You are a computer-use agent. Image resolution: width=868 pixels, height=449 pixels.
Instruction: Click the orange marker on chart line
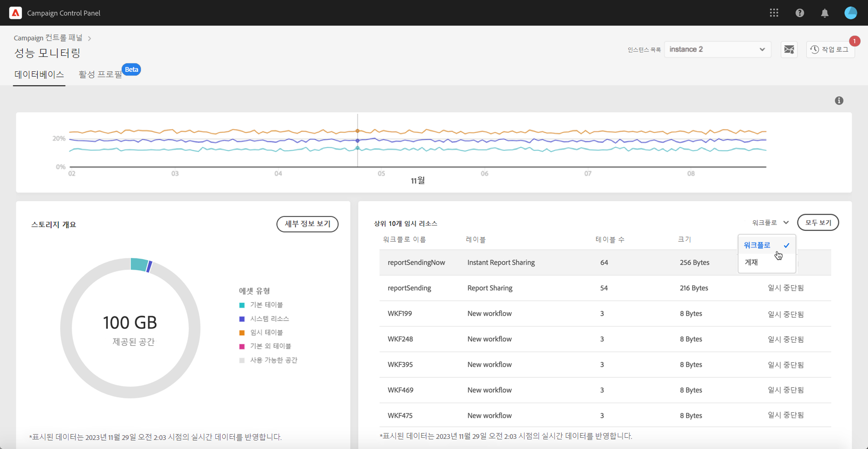tap(358, 131)
